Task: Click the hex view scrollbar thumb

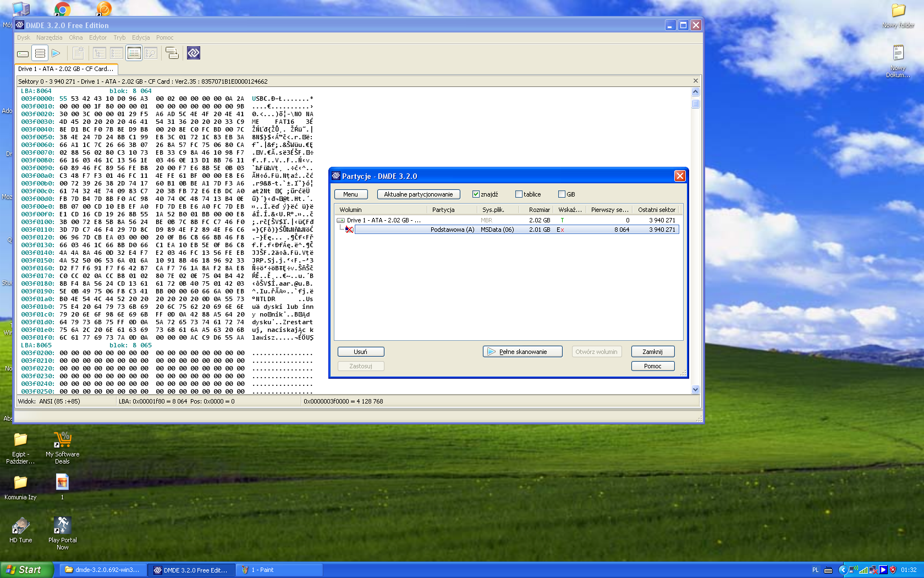Action: click(x=695, y=104)
